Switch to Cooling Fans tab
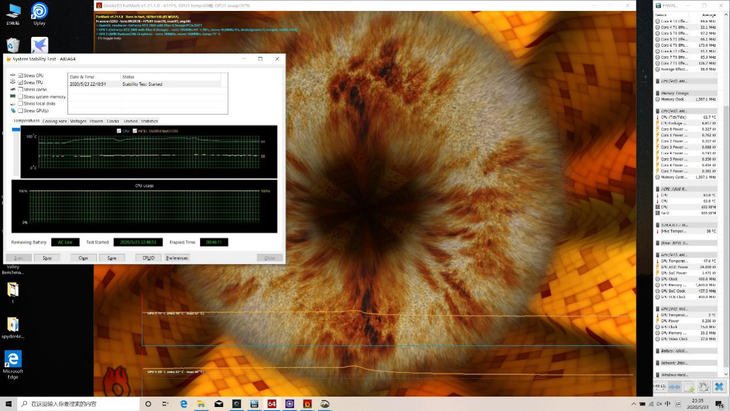This screenshot has width=730, height=411. pos(55,121)
